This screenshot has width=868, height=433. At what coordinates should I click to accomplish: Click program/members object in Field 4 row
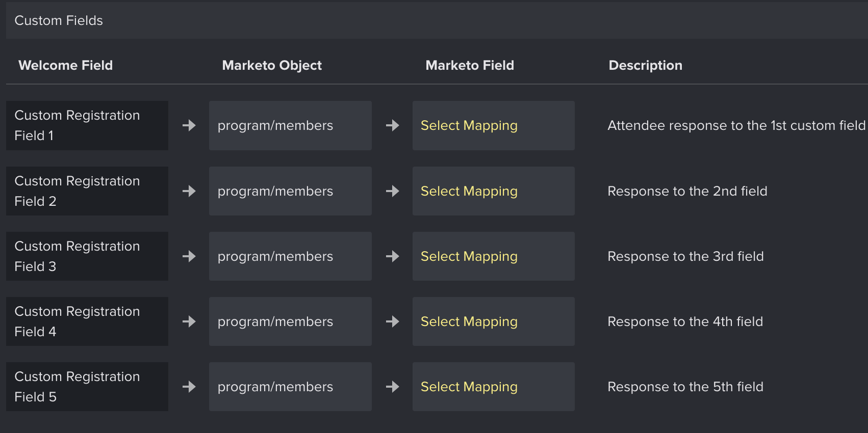point(290,321)
